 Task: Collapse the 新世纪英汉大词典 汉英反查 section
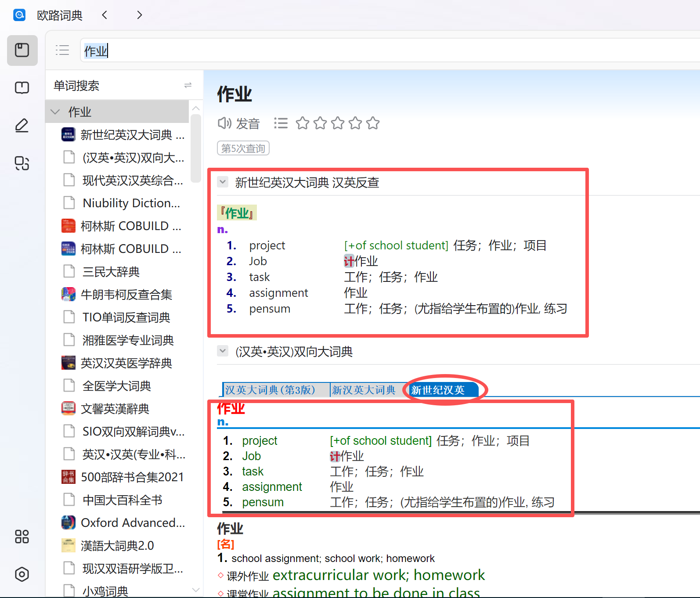223,182
